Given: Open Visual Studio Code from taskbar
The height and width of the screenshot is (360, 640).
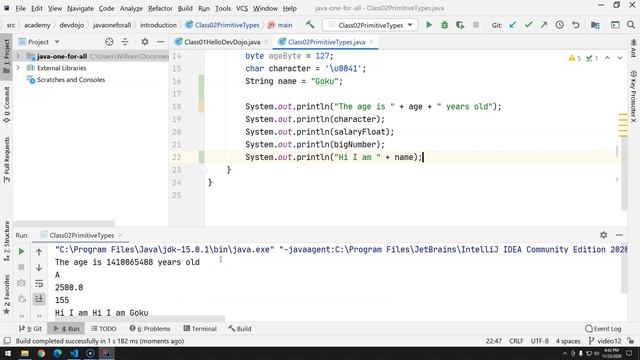Looking at the screenshot, I should (74, 353).
